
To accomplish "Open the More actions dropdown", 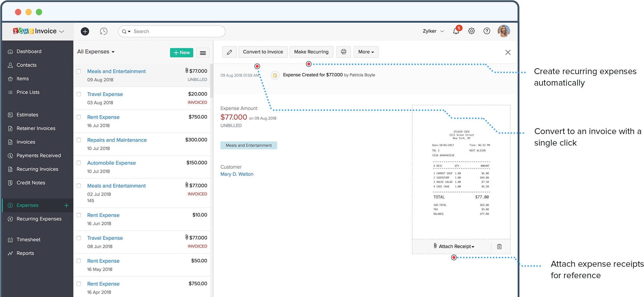I will pos(366,52).
